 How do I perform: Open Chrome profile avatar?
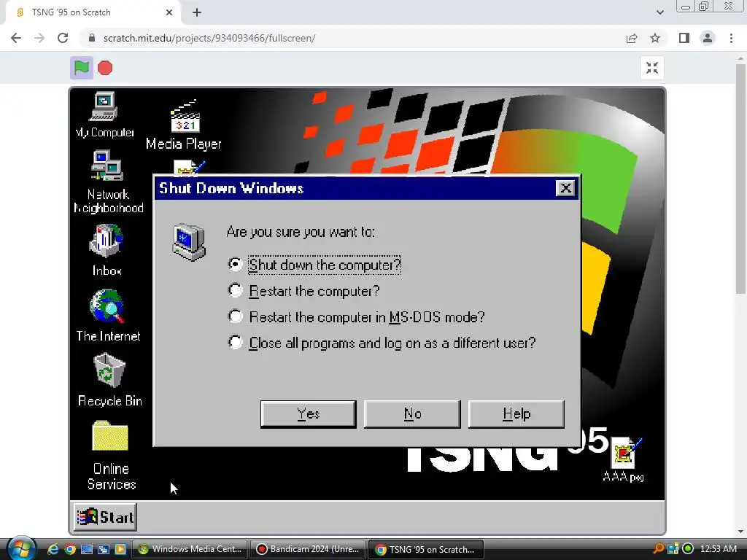click(x=708, y=38)
